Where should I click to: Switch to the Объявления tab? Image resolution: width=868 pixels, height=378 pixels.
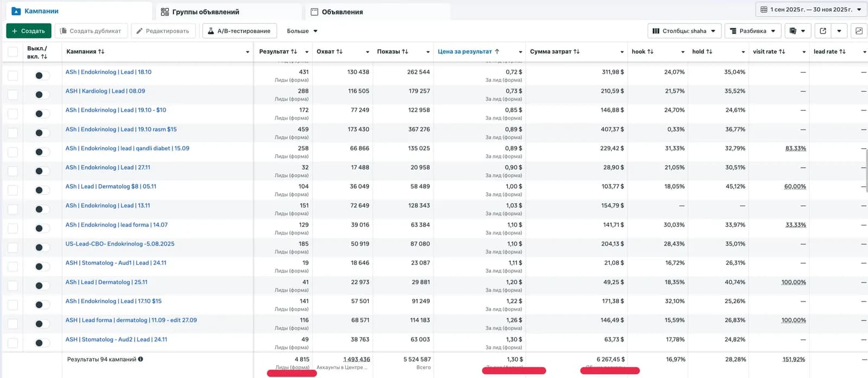tap(378, 11)
